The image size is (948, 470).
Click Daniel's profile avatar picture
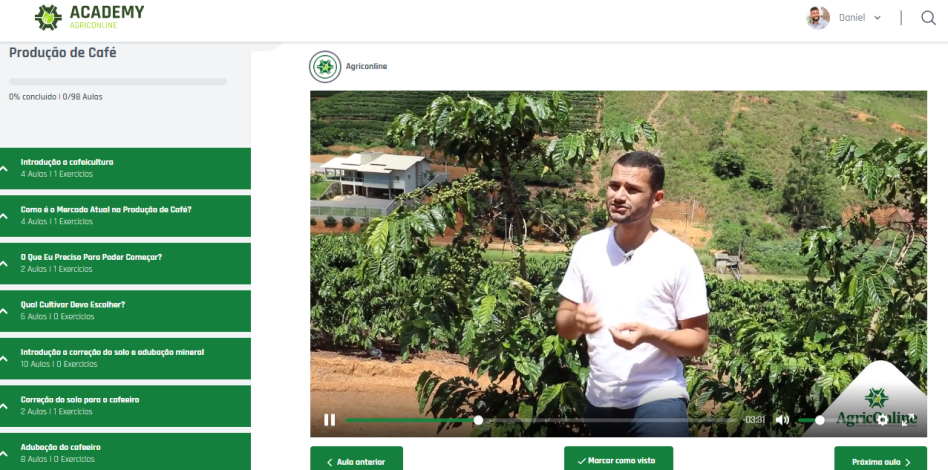(x=817, y=18)
